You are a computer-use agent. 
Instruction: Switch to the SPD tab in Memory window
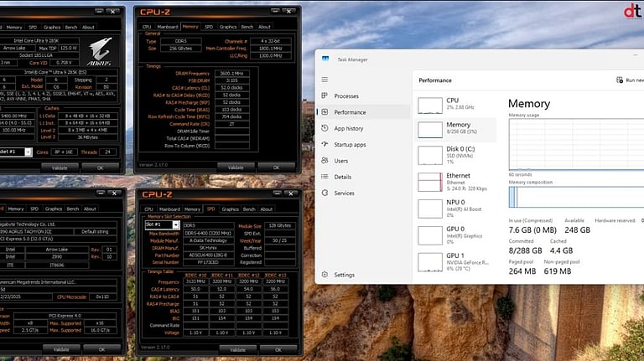coord(208,27)
